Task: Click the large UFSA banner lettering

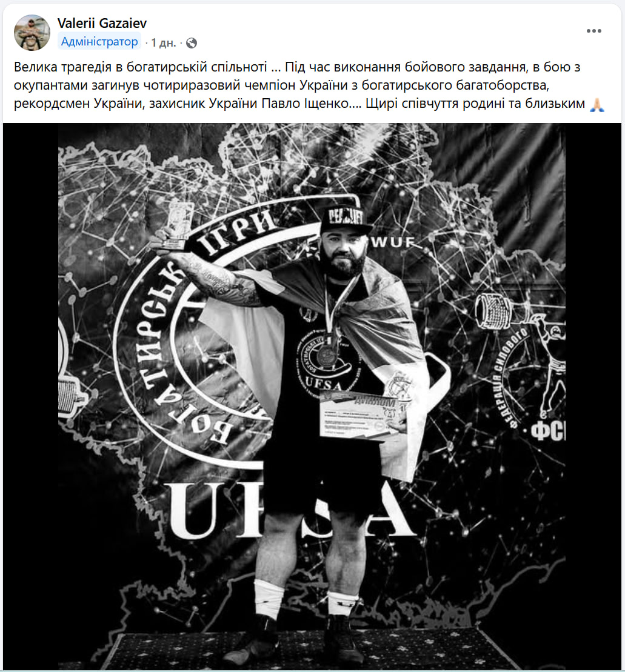Action: (293, 510)
